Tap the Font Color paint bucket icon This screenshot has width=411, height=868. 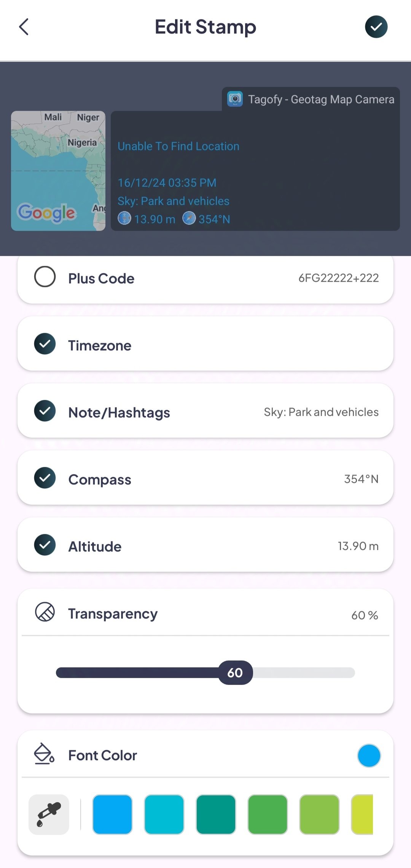(44, 754)
